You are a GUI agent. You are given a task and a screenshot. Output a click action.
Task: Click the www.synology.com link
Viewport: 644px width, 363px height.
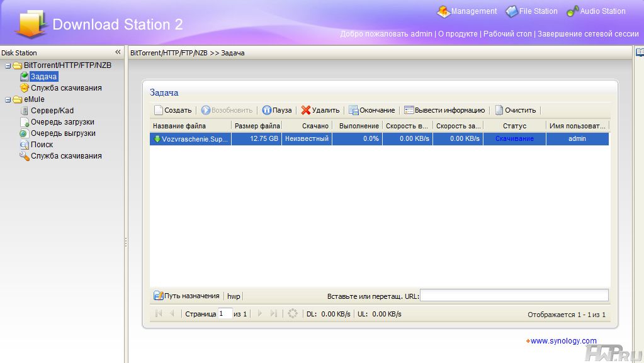point(563,341)
